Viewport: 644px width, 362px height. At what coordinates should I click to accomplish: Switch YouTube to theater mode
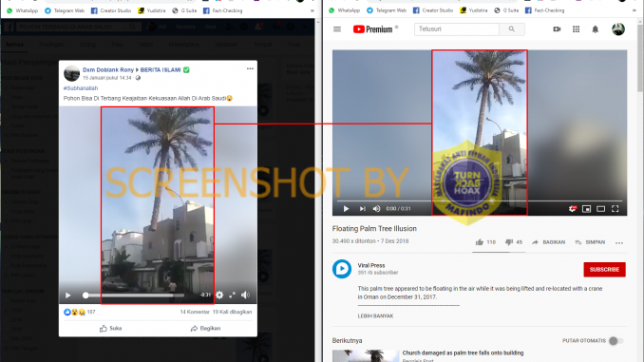pos(600,209)
